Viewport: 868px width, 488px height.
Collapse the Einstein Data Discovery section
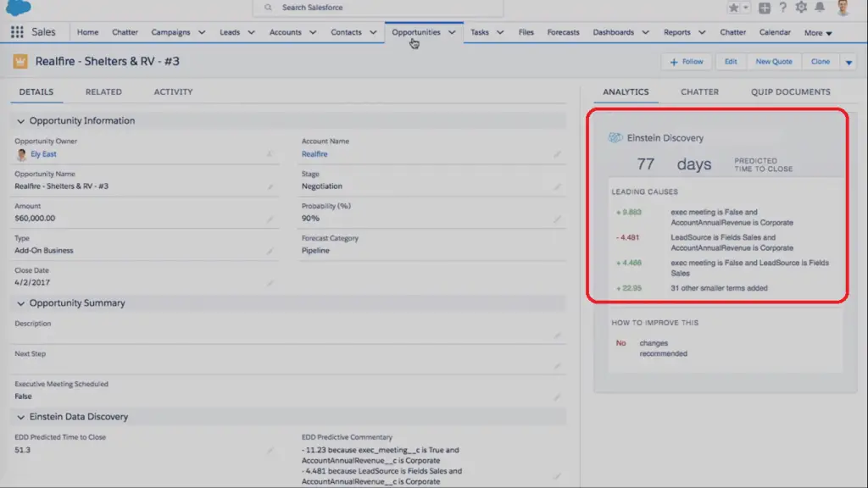pyautogui.click(x=20, y=417)
